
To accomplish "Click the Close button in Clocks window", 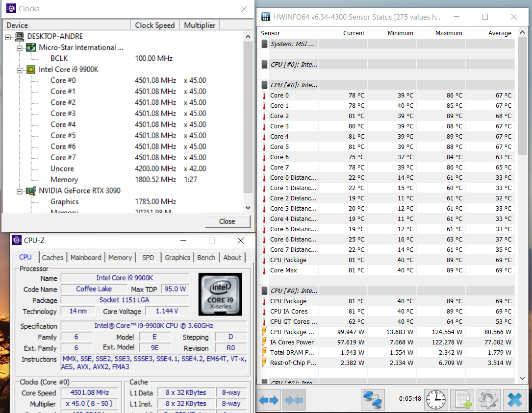I will point(228,221).
